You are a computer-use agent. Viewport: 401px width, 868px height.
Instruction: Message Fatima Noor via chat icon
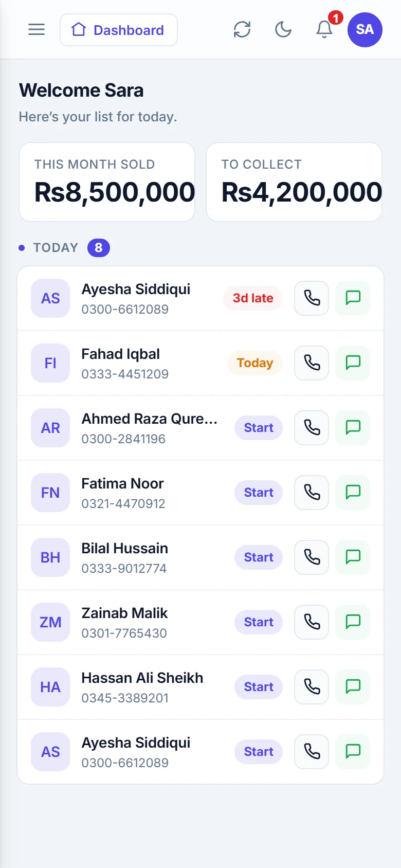(x=353, y=493)
